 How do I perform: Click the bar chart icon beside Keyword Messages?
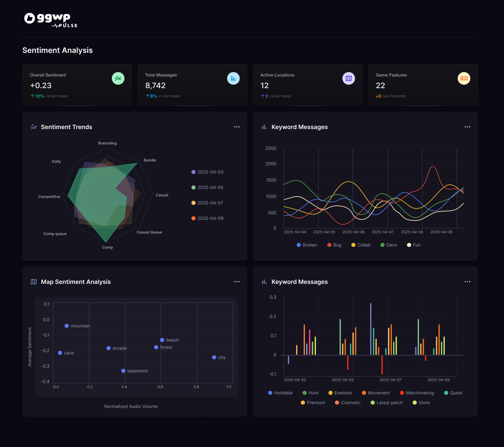coord(264,127)
